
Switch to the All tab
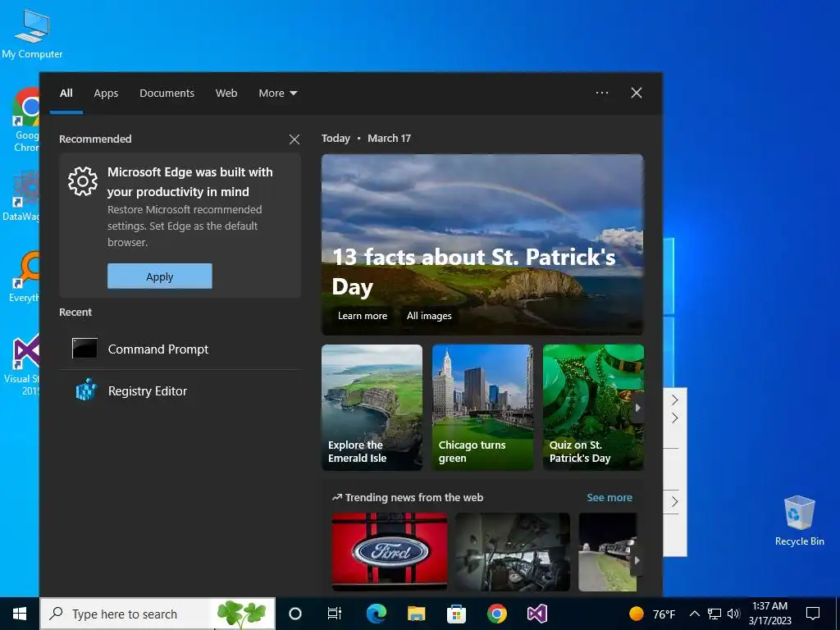pos(66,94)
